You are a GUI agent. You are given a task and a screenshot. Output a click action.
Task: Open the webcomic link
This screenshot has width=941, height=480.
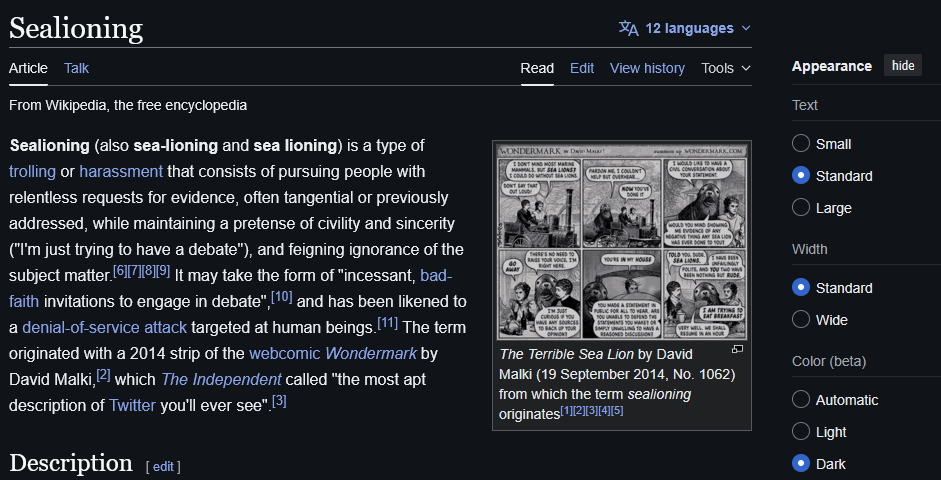pyautogui.click(x=285, y=353)
